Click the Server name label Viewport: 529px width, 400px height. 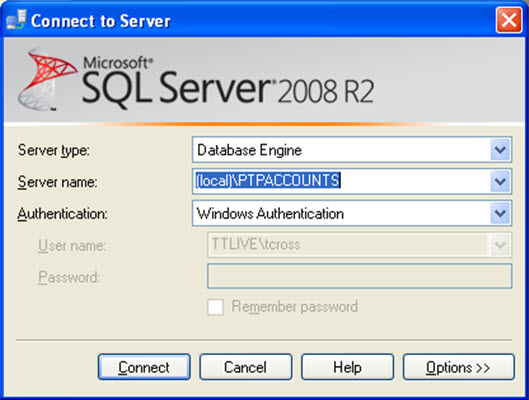[57, 182]
